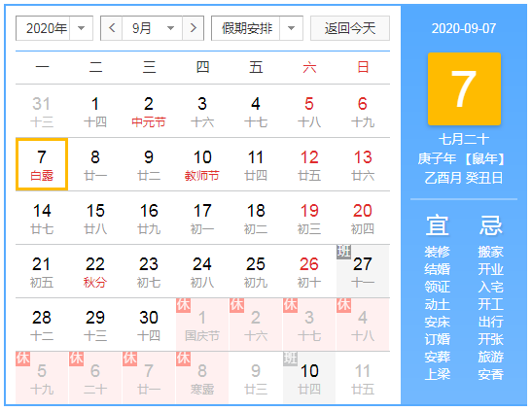This screenshot has width=532, height=411.
Task: Click October 8 寒露 cell
Action: (x=202, y=378)
